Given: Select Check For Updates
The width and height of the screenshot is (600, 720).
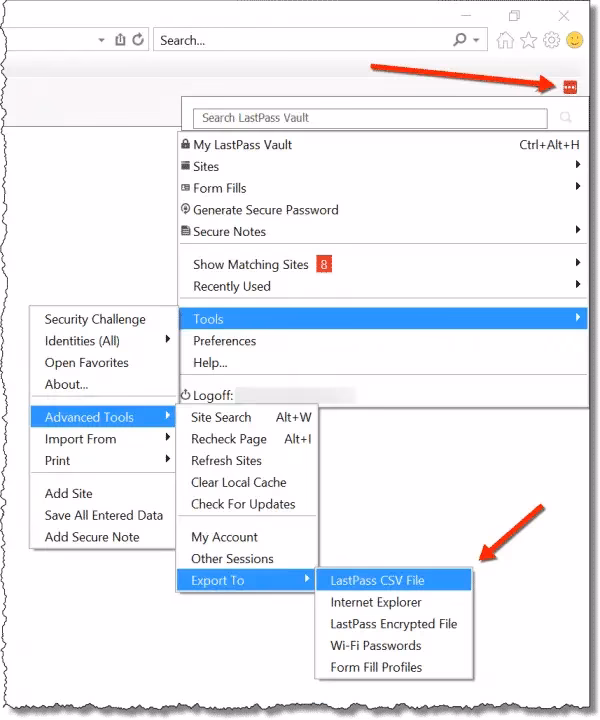Looking at the screenshot, I should [x=247, y=504].
